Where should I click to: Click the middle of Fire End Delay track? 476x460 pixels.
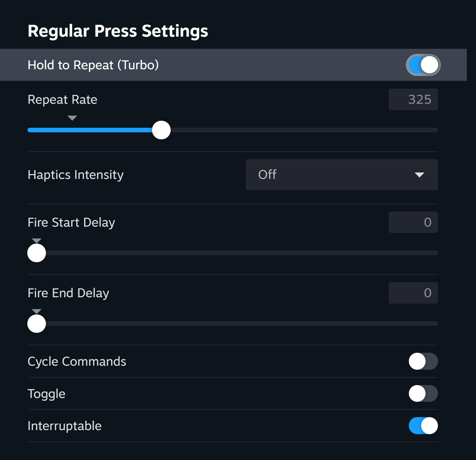233,323
